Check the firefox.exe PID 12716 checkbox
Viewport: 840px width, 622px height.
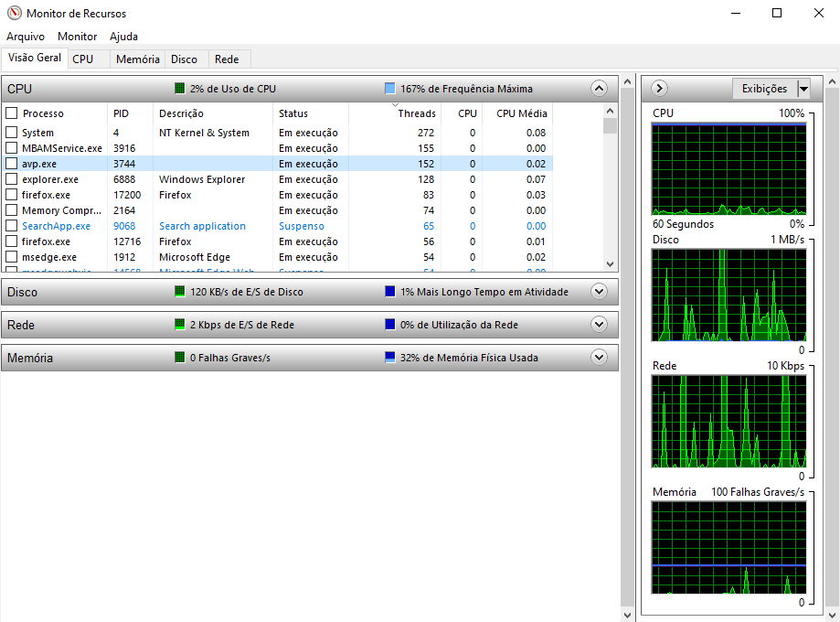[x=12, y=241]
